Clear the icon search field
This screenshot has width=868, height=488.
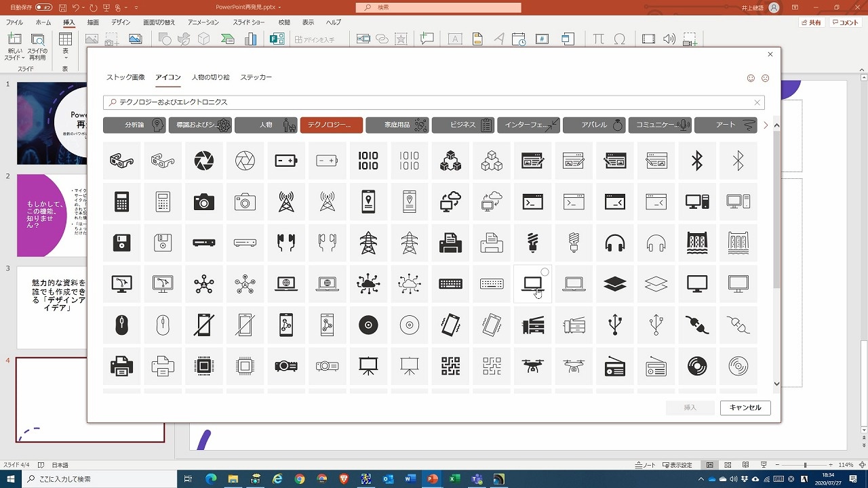(757, 102)
